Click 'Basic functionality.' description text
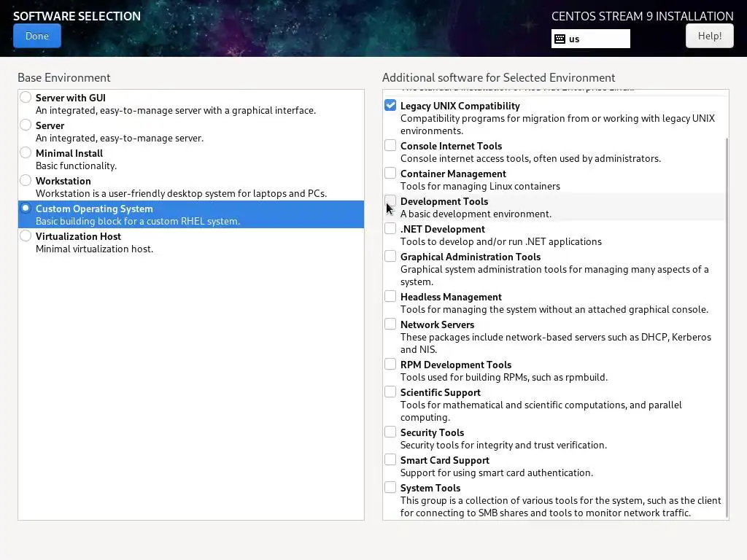The width and height of the screenshot is (747, 560). (76, 166)
